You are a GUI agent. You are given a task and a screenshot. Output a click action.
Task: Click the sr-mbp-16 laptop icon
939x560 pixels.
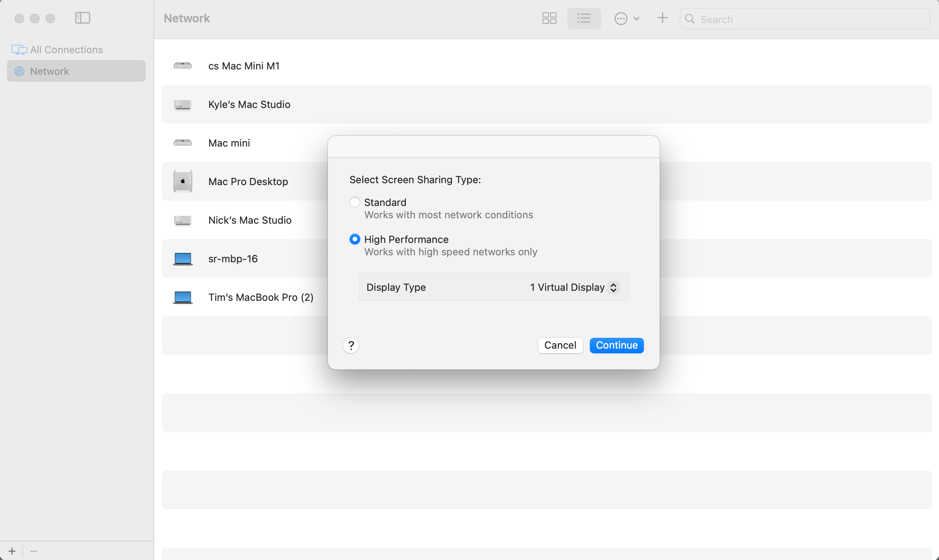[182, 258]
